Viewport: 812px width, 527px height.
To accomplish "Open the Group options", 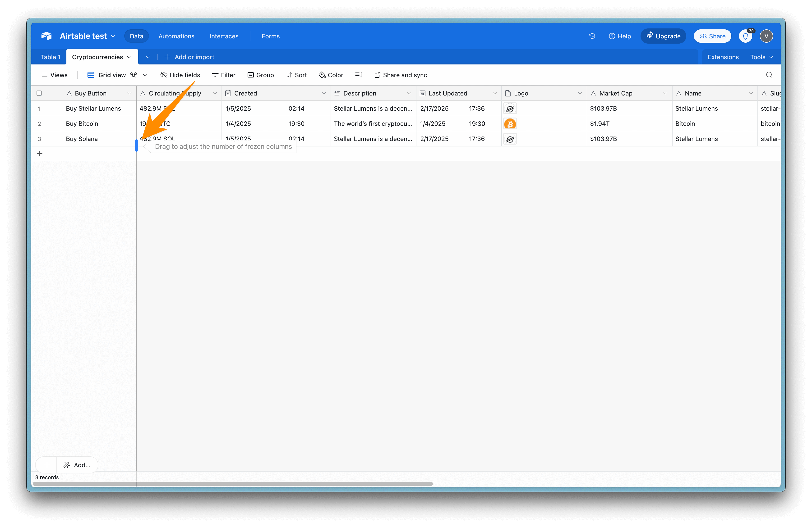I will [x=261, y=75].
